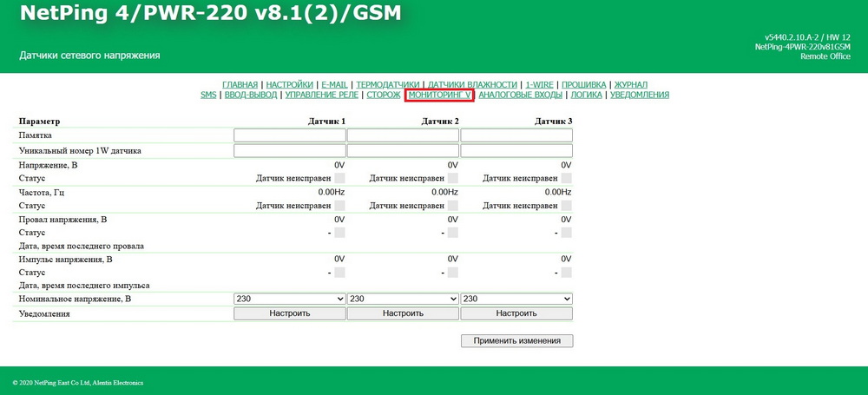This screenshot has width=868, height=395.
Task: Navigate to УПРАВЛЕНИЕ РЕЛЕ page
Action: 321,95
